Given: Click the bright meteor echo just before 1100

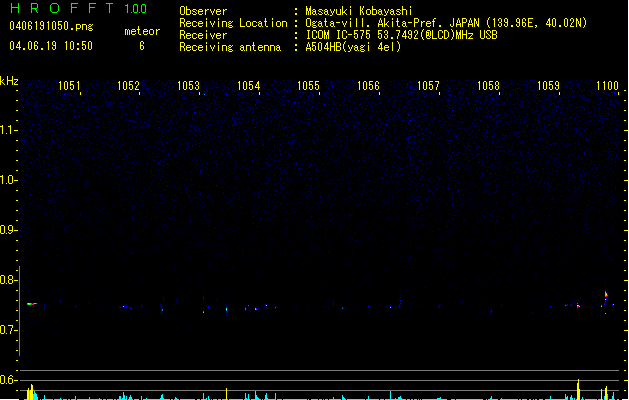Looking at the screenshot, I should click(606, 296).
